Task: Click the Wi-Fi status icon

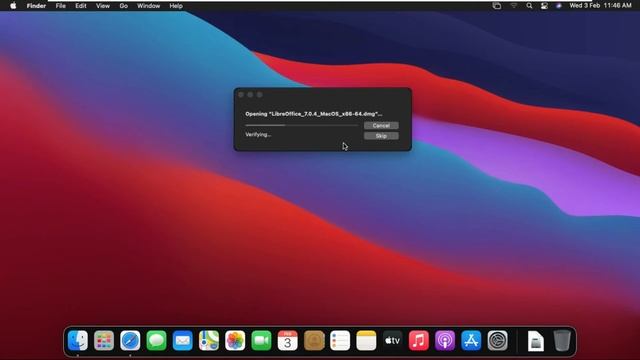Action: click(x=513, y=6)
